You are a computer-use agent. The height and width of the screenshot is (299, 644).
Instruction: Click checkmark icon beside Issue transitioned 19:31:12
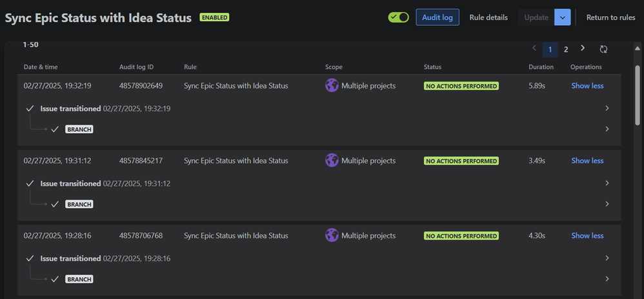tap(30, 183)
